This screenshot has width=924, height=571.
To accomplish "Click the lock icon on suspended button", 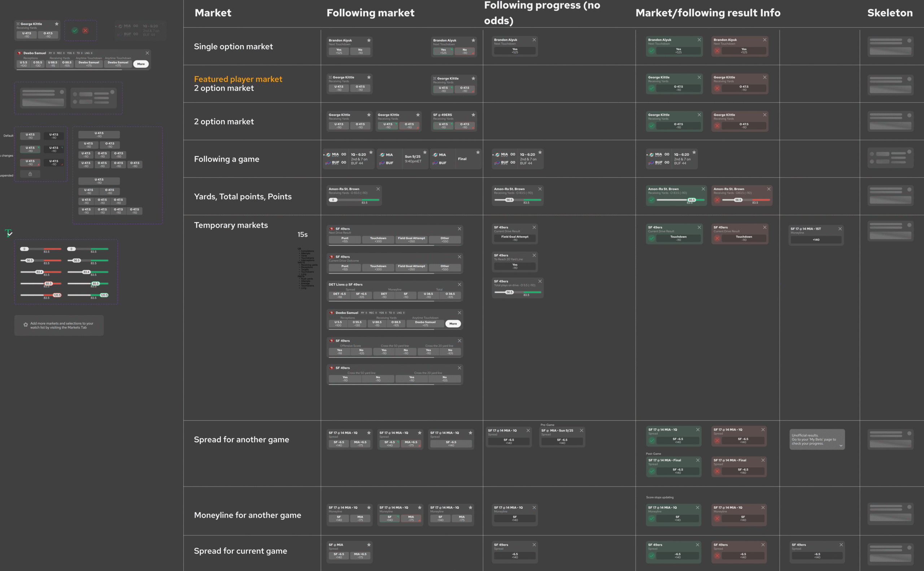I will pyautogui.click(x=30, y=174).
